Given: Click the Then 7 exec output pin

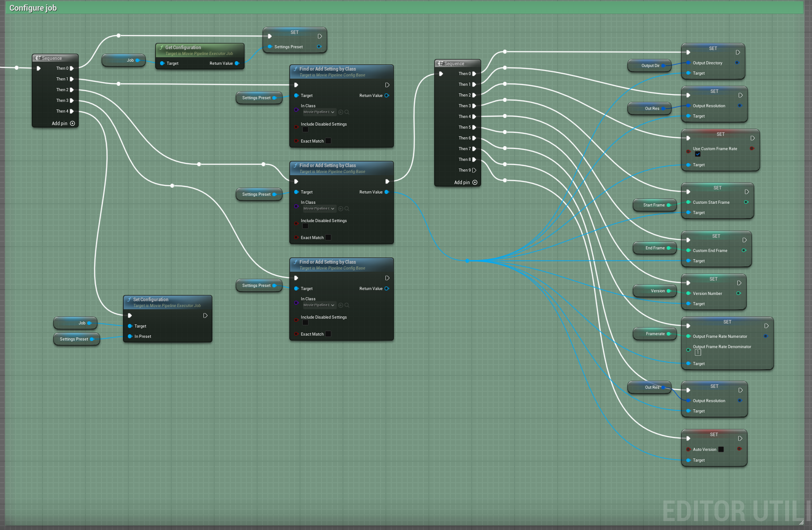Looking at the screenshot, I should (474, 149).
